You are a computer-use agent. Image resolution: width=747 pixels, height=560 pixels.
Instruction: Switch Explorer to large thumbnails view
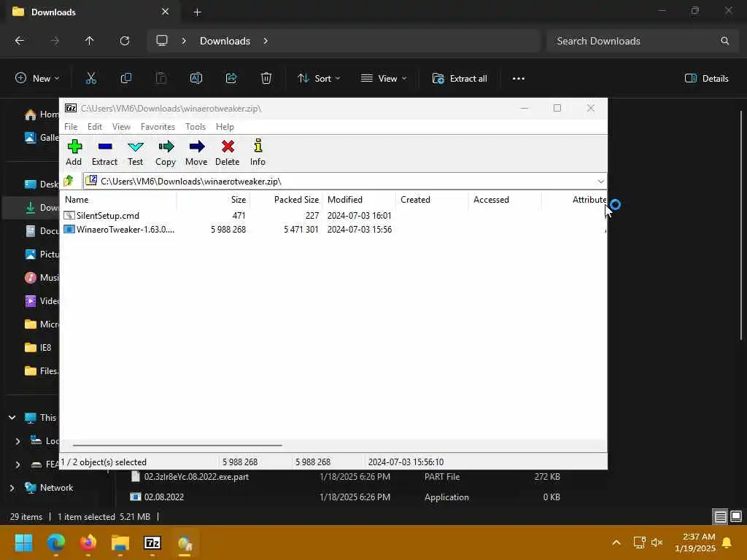(x=736, y=517)
